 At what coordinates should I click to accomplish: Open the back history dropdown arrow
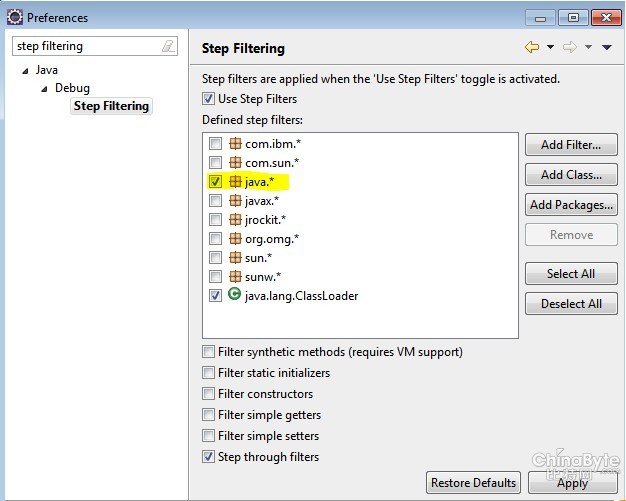549,47
